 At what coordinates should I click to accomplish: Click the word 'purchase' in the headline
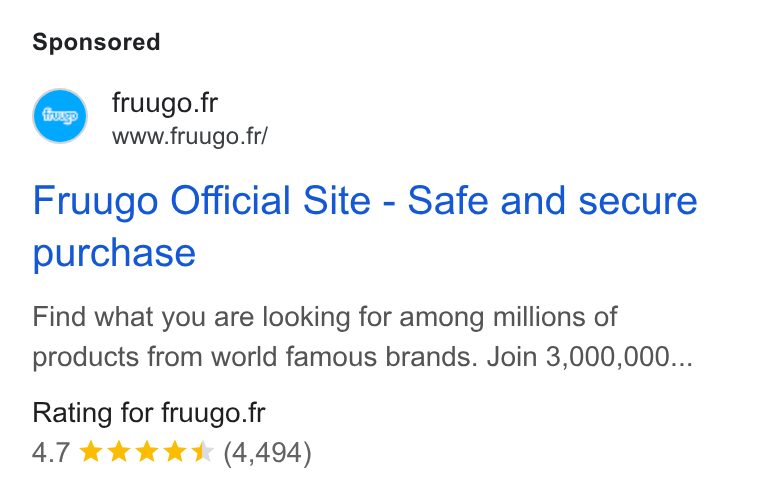(x=114, y=253)
